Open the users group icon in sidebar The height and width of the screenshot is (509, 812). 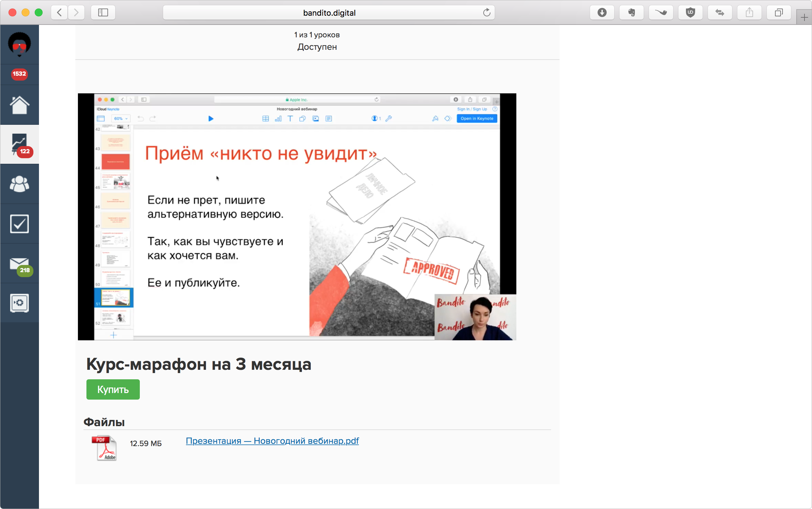tap(20, 184)
